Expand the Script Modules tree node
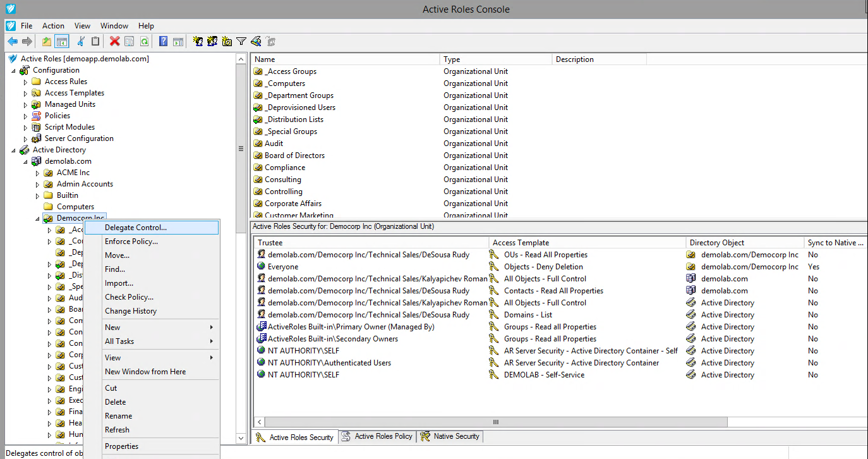The image size is (868, 459). [25, 127]
